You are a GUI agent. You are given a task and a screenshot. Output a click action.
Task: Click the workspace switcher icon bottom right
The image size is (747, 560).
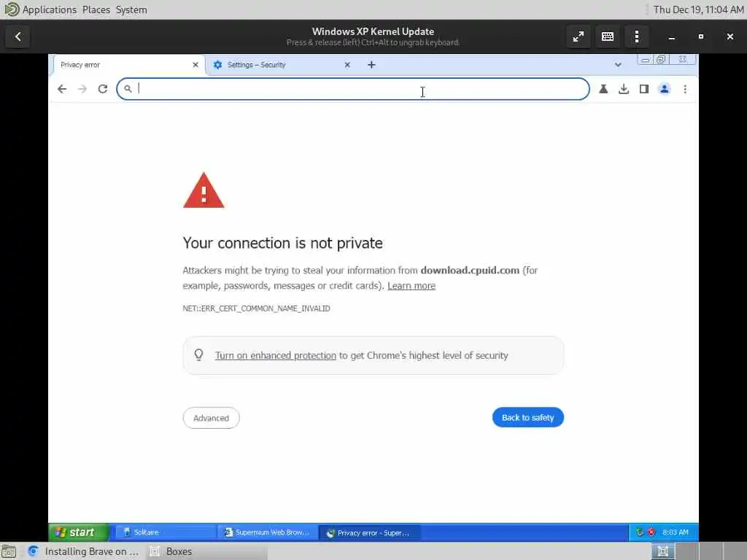pos(662,551)
